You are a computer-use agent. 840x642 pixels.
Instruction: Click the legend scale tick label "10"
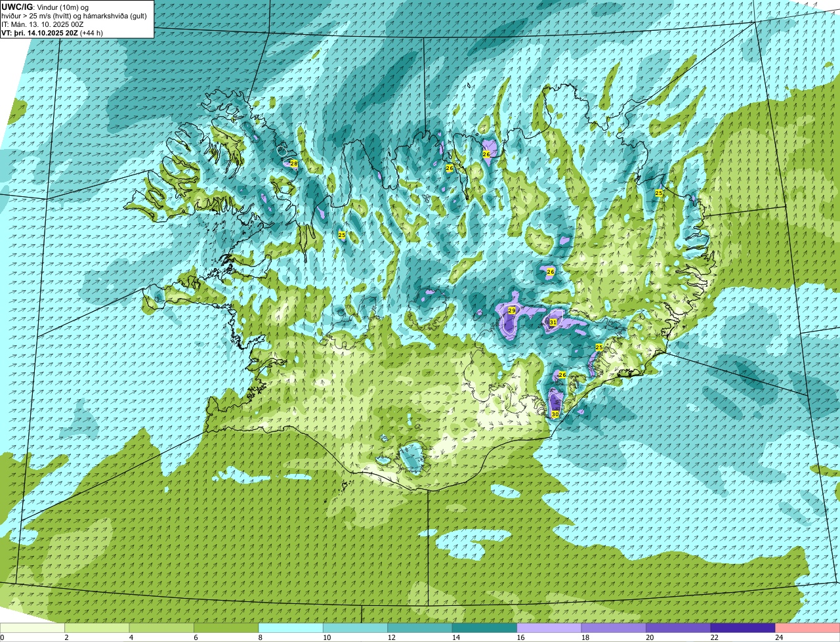[327, 637]
